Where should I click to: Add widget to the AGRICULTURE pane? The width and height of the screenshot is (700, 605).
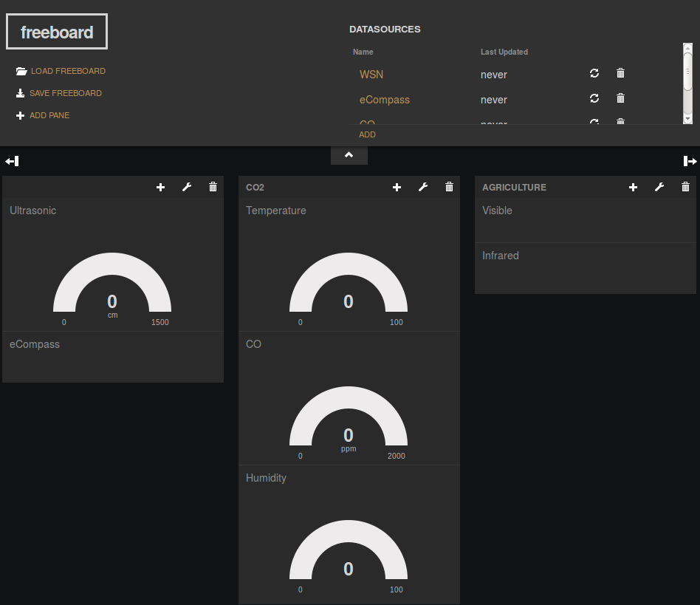pyautogui.click(x=633, y=188)
